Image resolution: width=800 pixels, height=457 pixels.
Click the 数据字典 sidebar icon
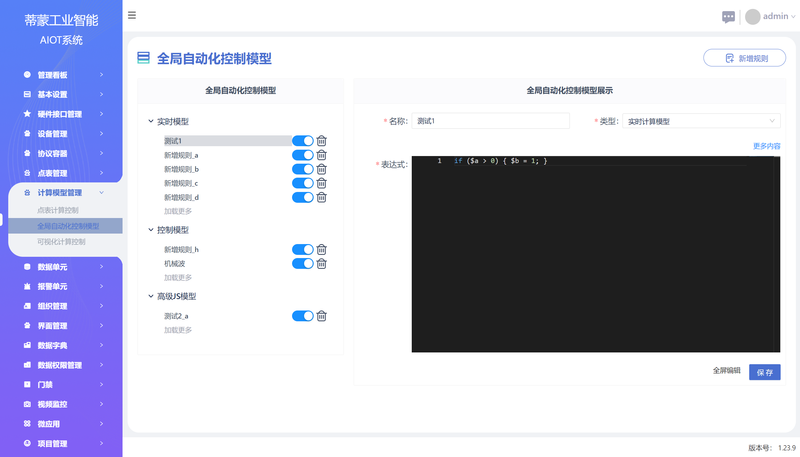click(x=27, y=345)
